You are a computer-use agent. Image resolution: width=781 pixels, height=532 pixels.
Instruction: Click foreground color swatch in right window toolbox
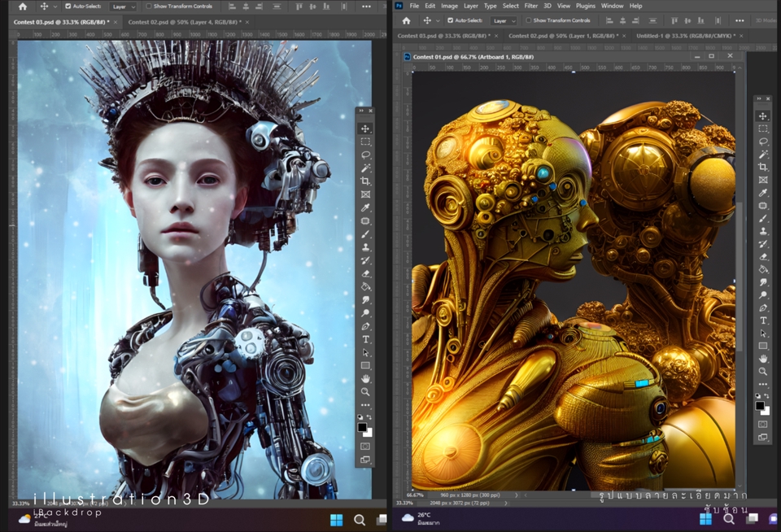pyautogui.click(x=760, y=406)
